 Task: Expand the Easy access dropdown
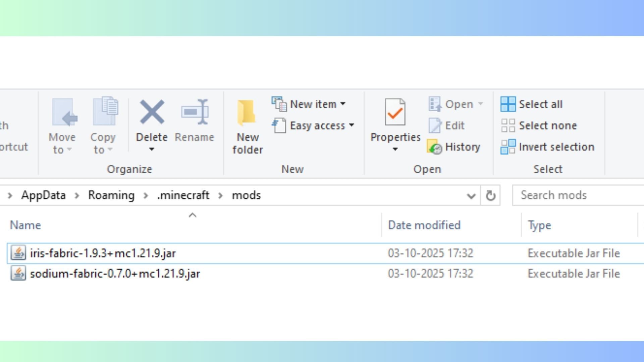[x=317, y=126]
